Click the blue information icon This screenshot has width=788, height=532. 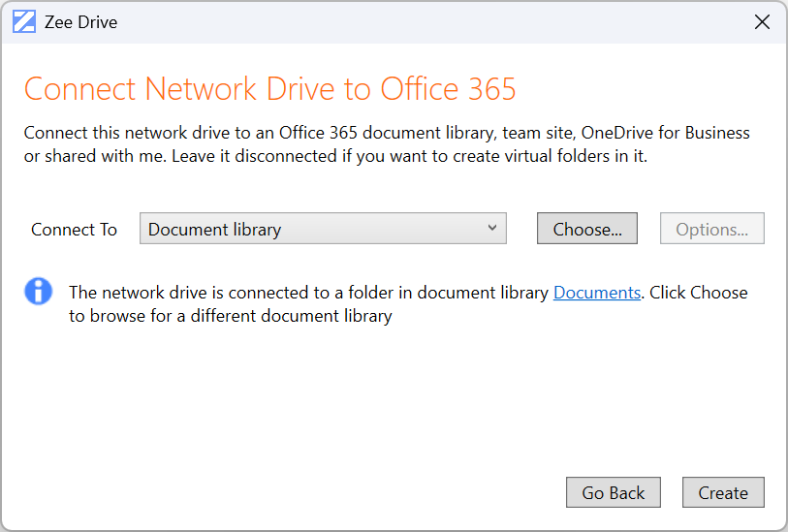39,291
